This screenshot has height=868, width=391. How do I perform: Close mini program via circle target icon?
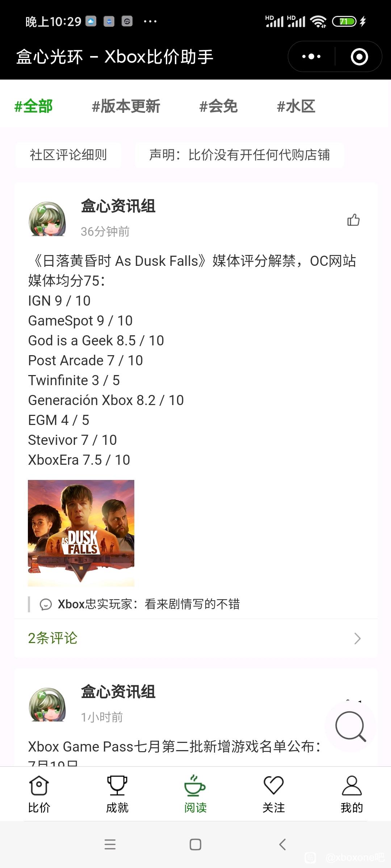[360, 57]
